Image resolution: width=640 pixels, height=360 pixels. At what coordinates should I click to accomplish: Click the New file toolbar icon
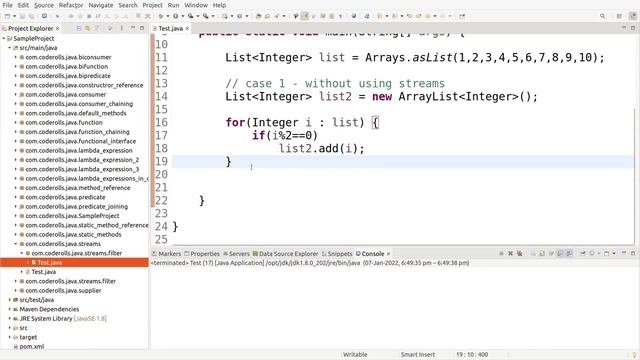click(x=7, y=16)
